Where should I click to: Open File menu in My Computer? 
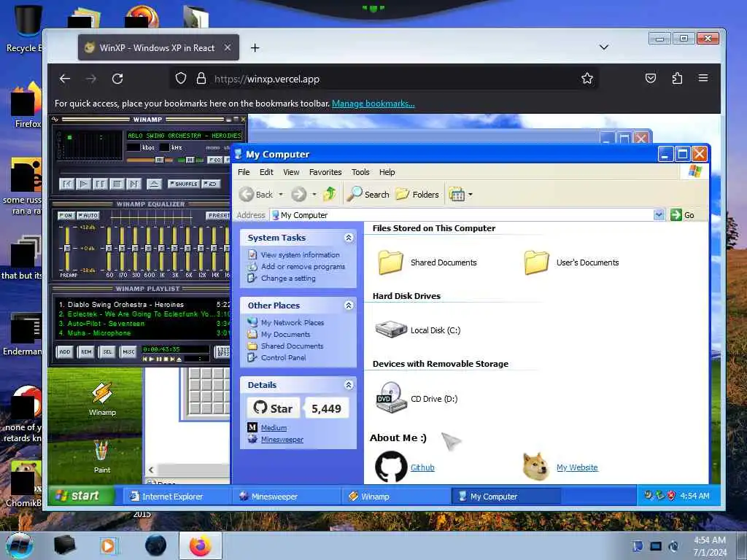(244, 172)
